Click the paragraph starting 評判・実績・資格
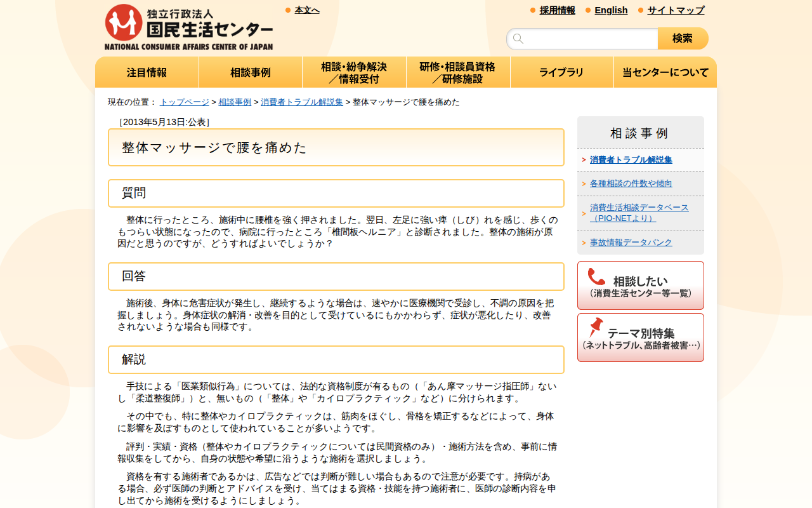 [x=337, y=453]
